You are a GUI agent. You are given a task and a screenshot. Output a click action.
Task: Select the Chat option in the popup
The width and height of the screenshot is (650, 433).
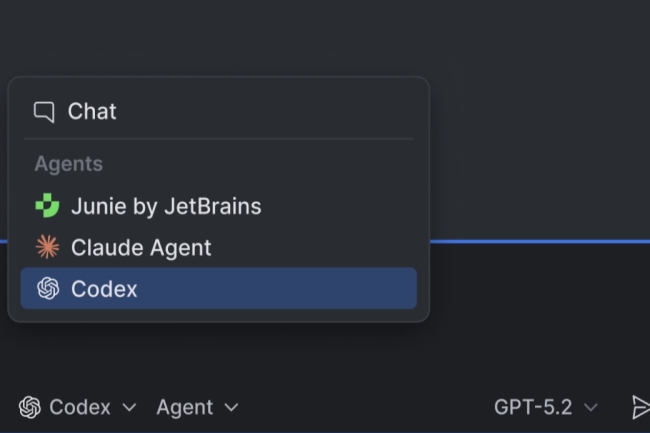click(92, 111)
